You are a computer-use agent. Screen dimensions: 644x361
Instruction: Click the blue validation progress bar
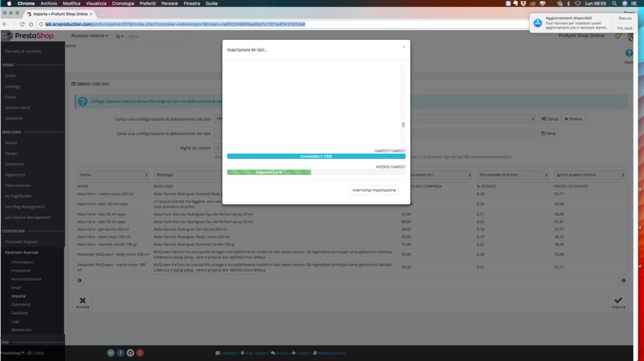coord(316,156)
